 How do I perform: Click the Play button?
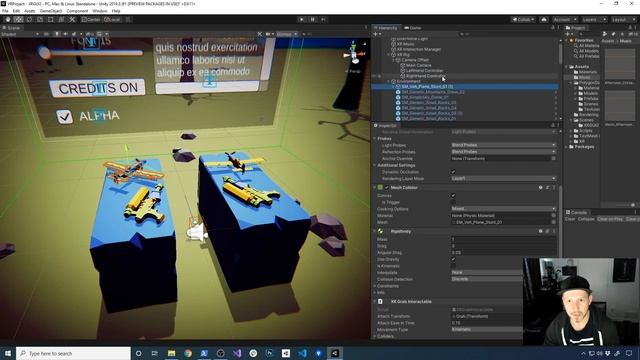coord(302,20)
